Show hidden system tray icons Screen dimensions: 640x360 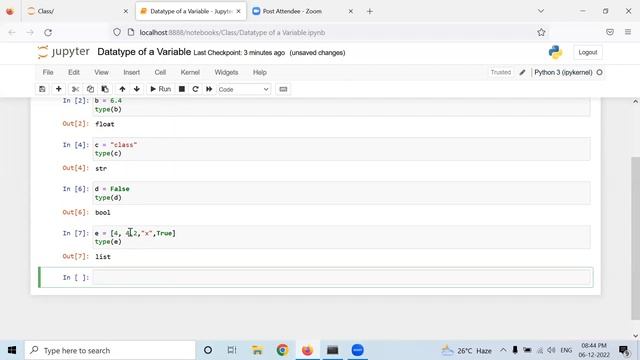tap(503, 350)
